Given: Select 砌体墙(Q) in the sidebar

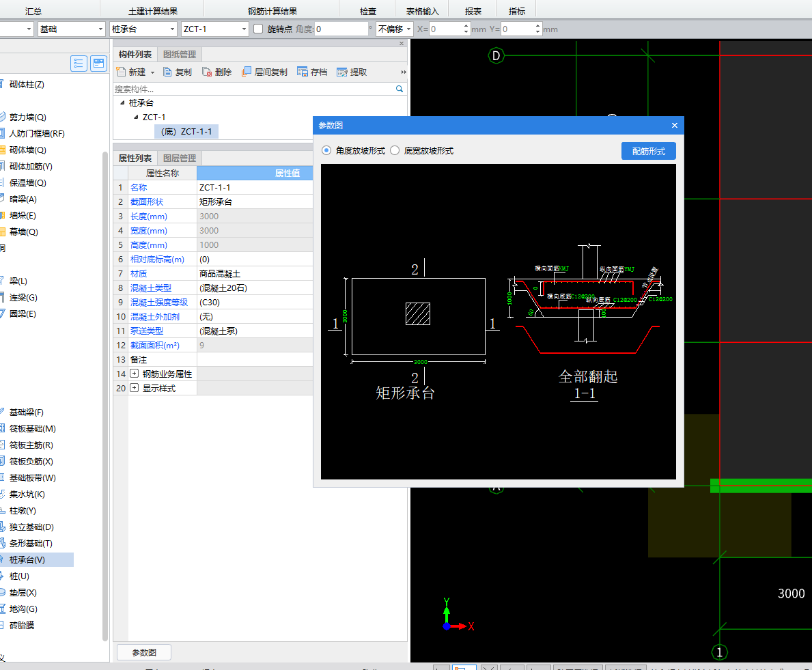Looking at the screenshot, I should tap(27, 150).
